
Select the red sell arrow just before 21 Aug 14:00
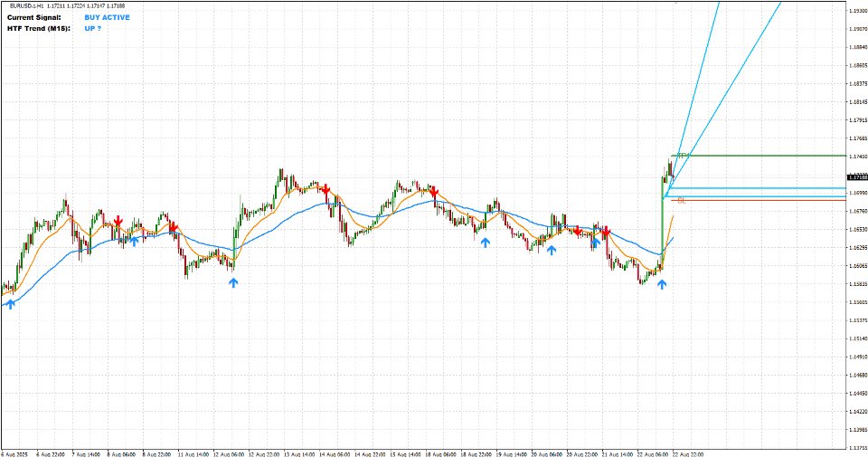(606, 232)
